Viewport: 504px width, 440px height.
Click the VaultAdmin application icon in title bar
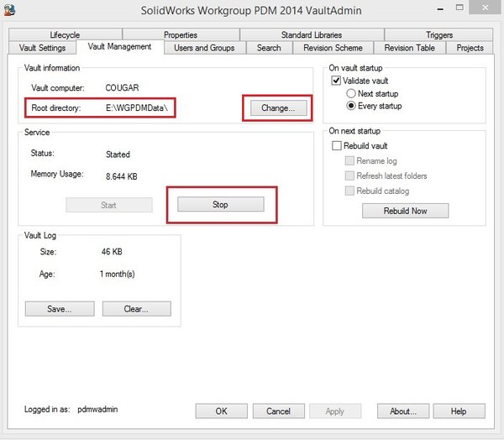[x=9, y=9]
